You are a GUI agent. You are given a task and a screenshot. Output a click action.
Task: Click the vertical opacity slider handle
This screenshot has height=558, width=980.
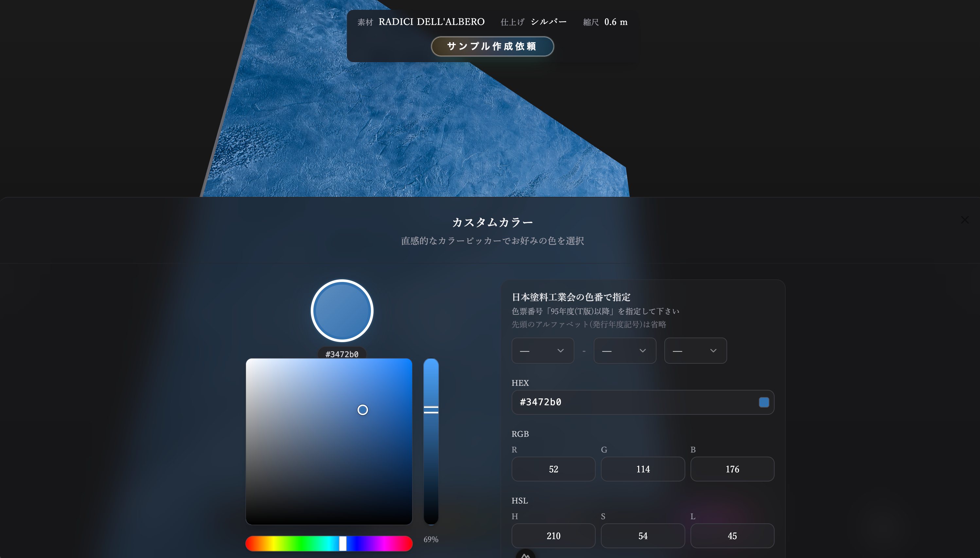(431, 410)
